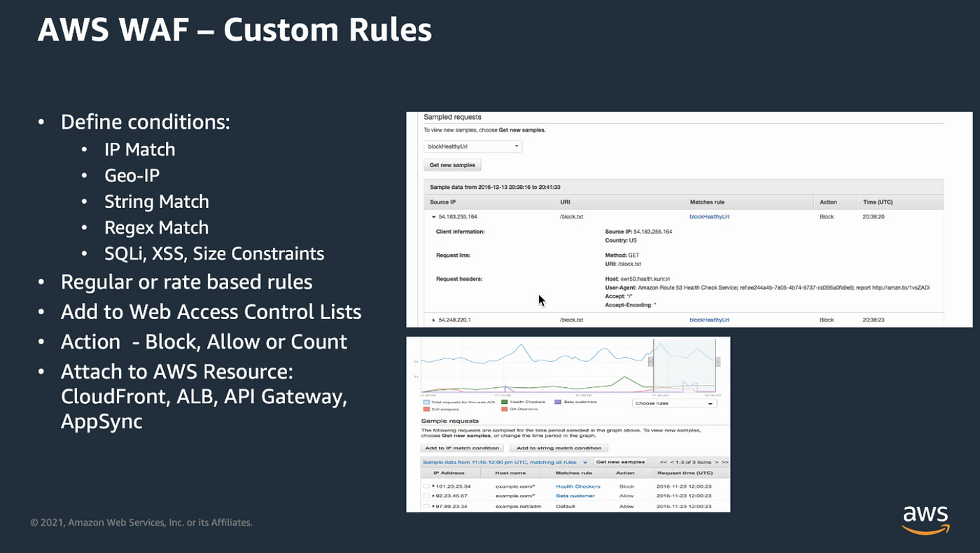Check the 92.23.45.67 row checkbox
980x553 pixels.
[426, 496]
